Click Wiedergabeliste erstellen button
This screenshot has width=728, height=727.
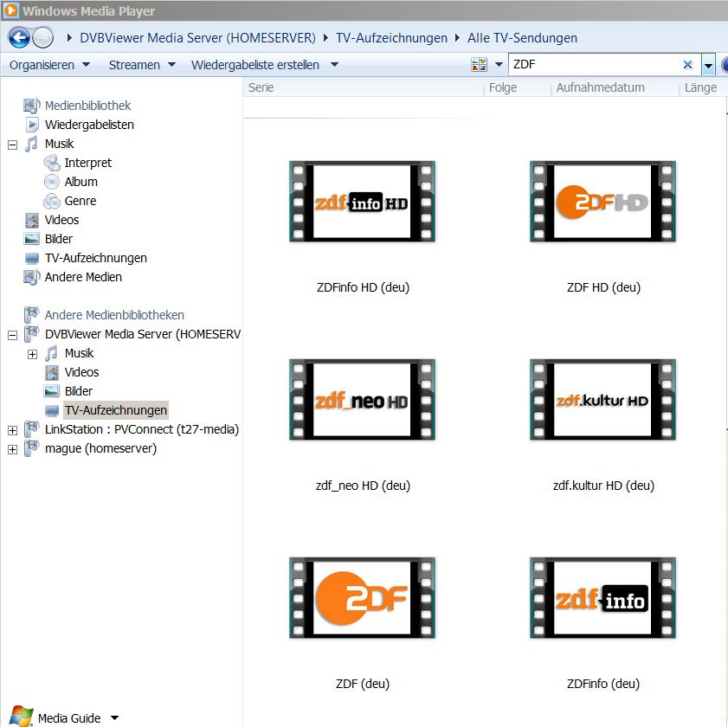pyautogui.click(x=255, y=65)
